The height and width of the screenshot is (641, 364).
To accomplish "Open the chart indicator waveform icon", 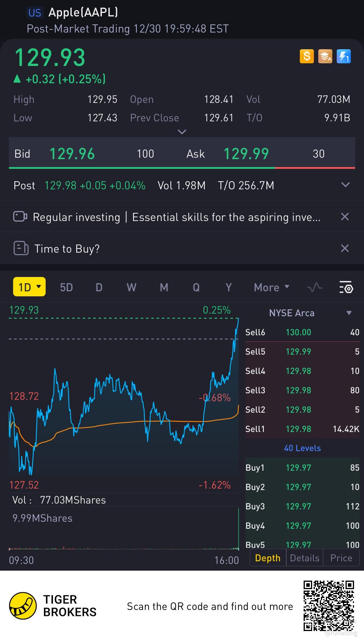I will (314, 287).
